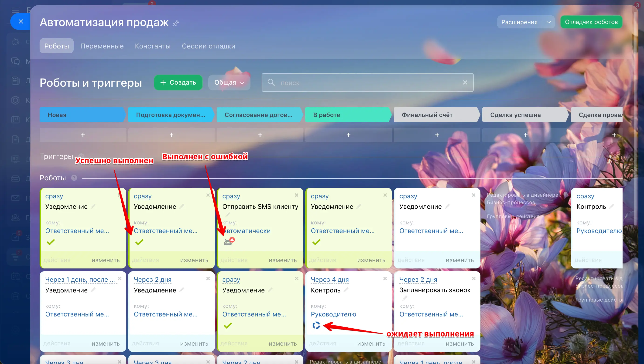Click the pencil icon next to Запланировать звонок
Image resolution: width=644 pixels, height=364 pixels.
coord(404,298)
